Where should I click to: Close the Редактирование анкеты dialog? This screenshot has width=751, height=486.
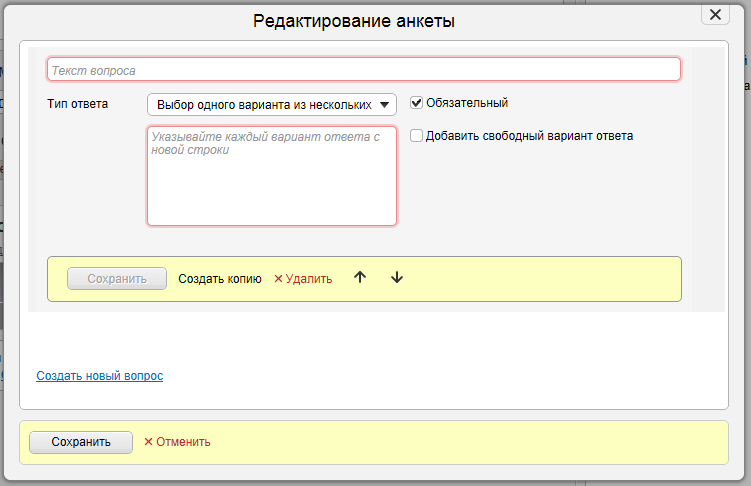(x=714, y=14)
